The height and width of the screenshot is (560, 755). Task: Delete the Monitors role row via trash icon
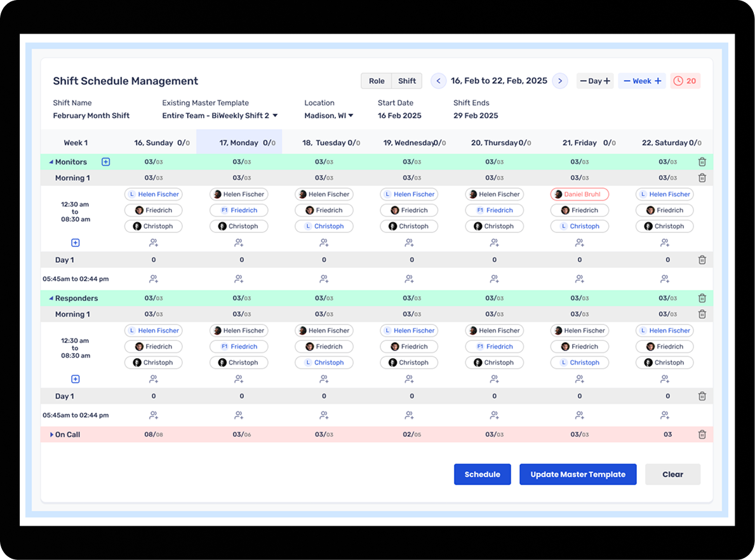(x=702, y=162)
